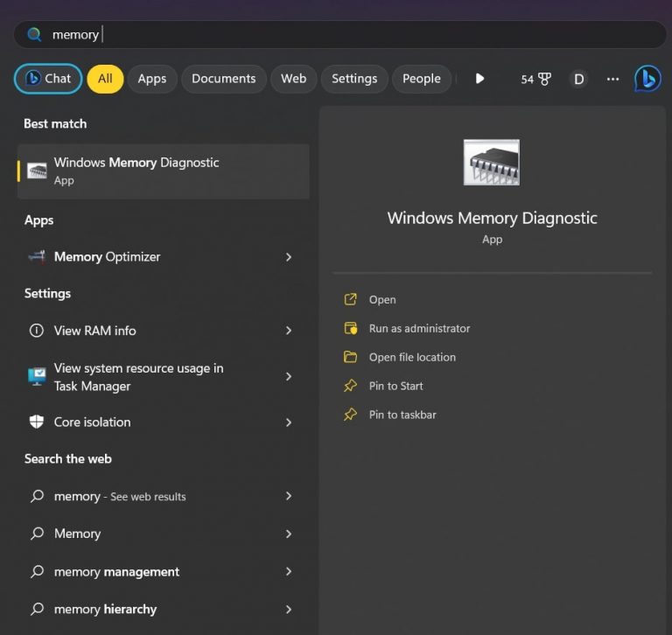Expand the memory management web result arrow
Screen dimensions: 672x635
(x=289, y=572)
